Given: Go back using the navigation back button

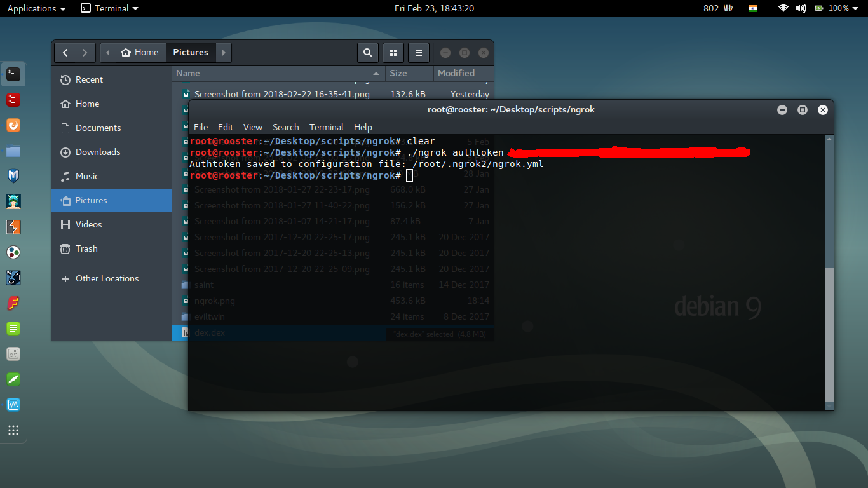Looking at the screenshot, I should [x=65, y=53].
